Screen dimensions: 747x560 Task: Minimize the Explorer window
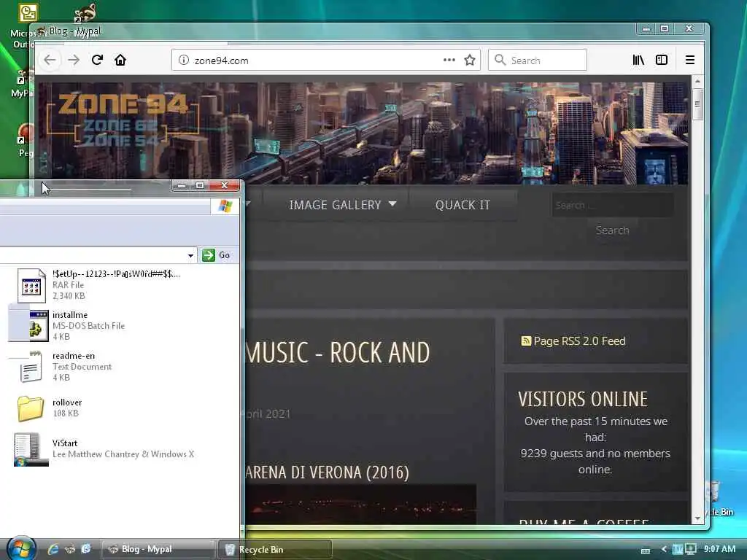[182, 185]
